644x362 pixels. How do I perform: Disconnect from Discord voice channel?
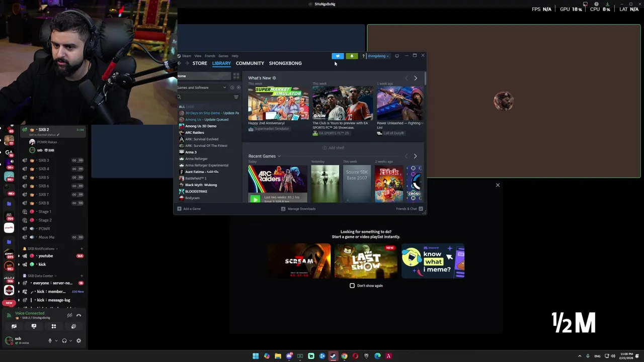click(x=78, y=315)
